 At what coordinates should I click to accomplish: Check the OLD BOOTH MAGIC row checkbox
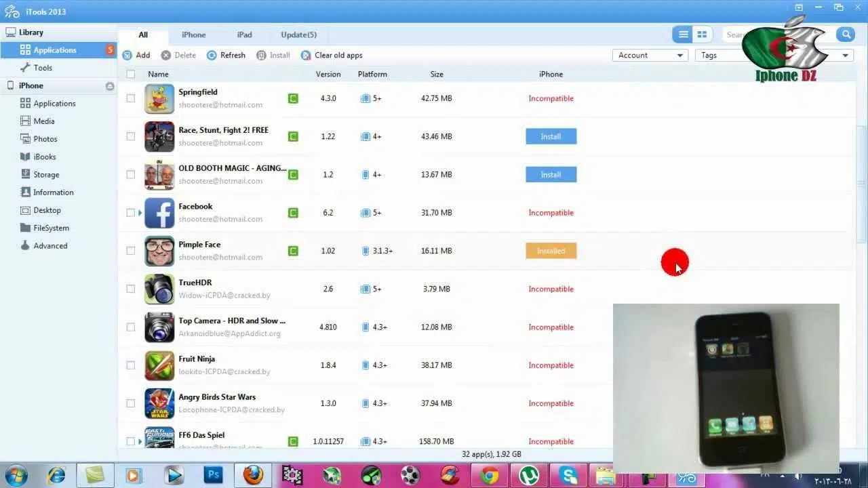click(x=131, y=174)
